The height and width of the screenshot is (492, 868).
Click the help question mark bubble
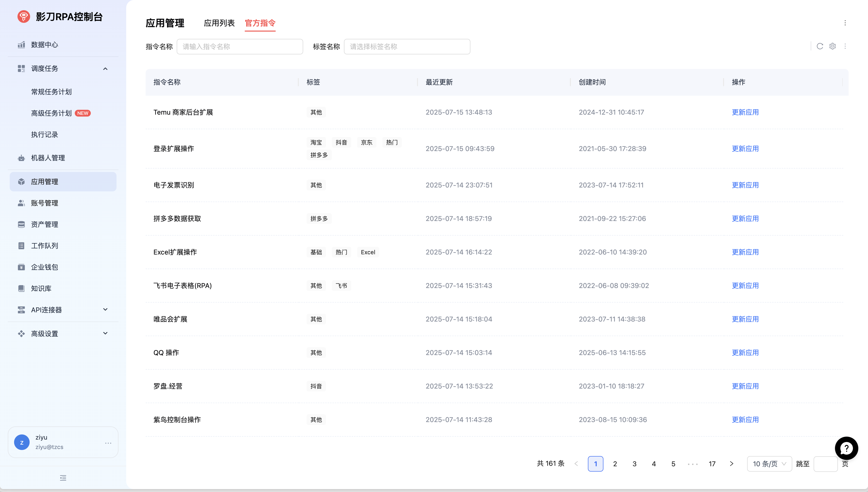(846, 448)
